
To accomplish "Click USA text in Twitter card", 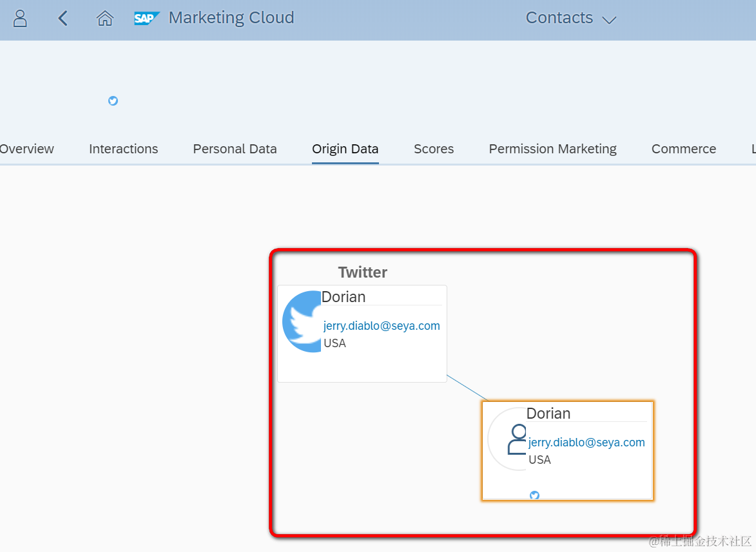I will coord(334,343).
